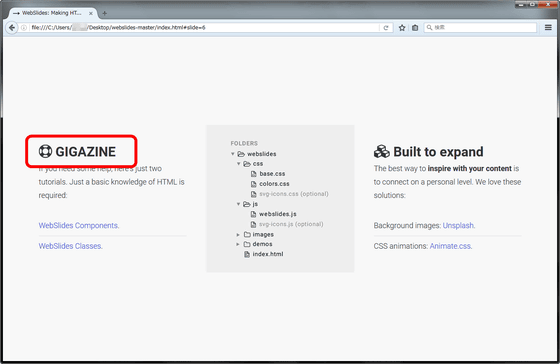Viewport: 560px width, 364px height.
Task: Click the site info icon in address bar
Action: [24, 28]
